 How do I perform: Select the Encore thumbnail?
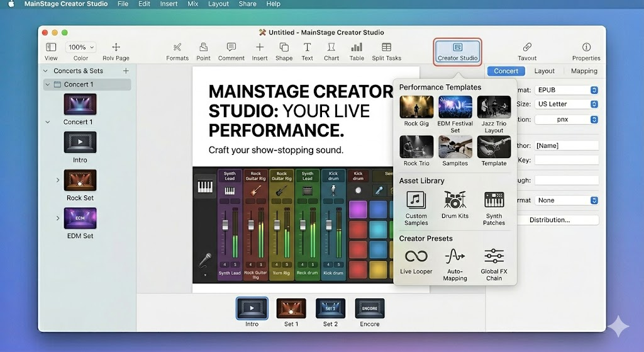tap(370, 309)
